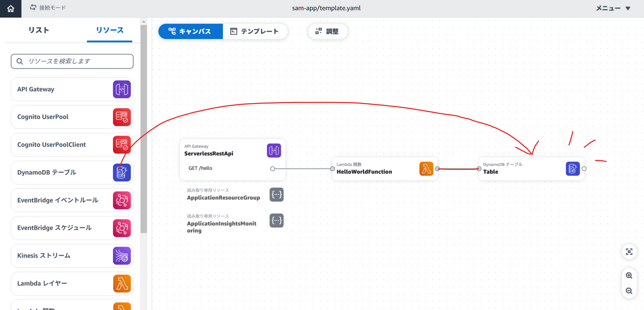Click the 調整 arrange button
644x310 pixels.
[327, 31]
